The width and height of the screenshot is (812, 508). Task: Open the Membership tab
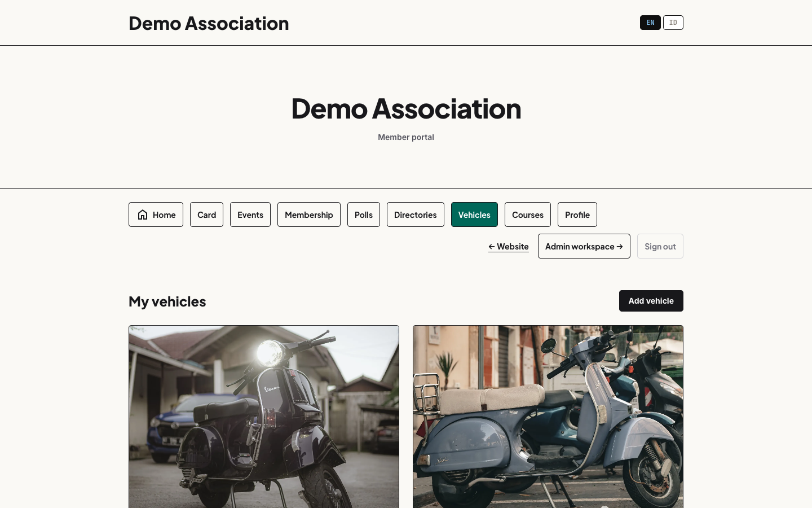coord(309,214)
